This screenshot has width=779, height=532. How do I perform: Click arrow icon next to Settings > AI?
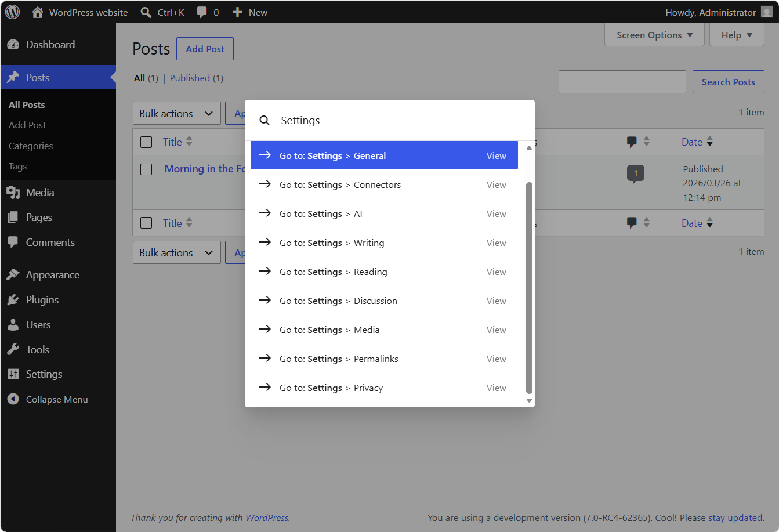tap(265, 213)
